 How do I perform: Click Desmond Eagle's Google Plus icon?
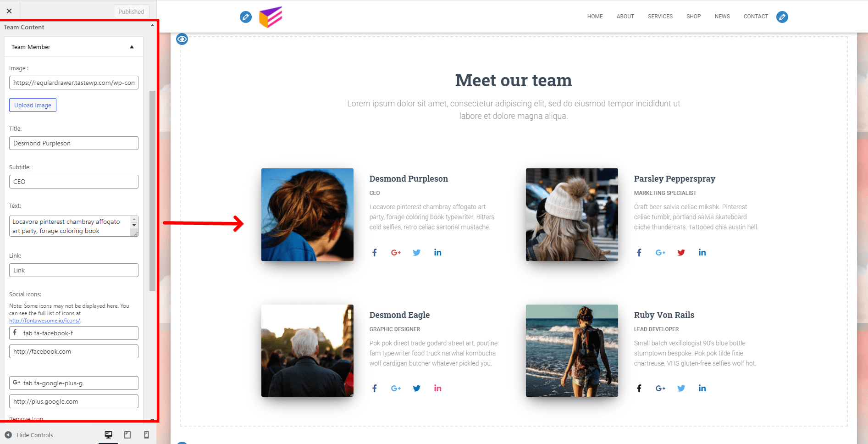point(396,388)
